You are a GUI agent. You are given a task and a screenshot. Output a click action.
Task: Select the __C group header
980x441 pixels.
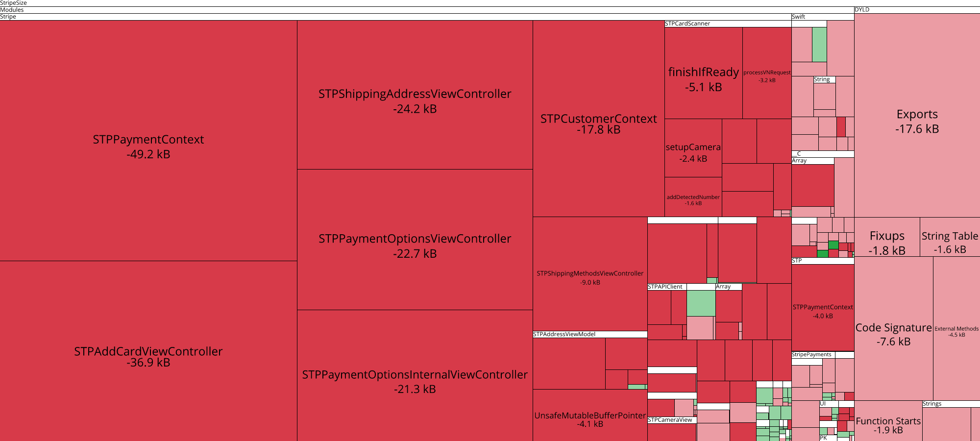pos(823,154)
